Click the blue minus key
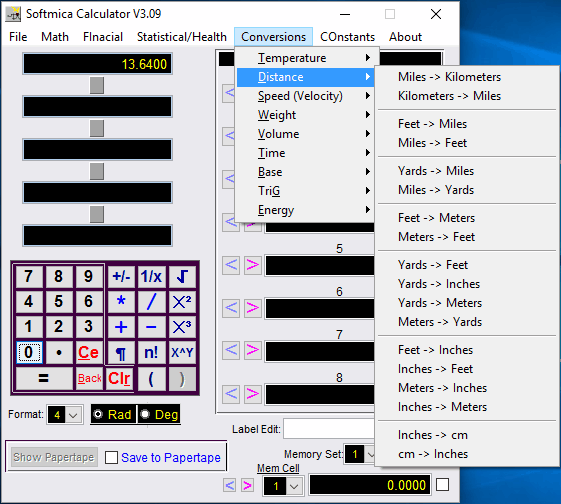The image size is (561, 504). pos(151,327)
